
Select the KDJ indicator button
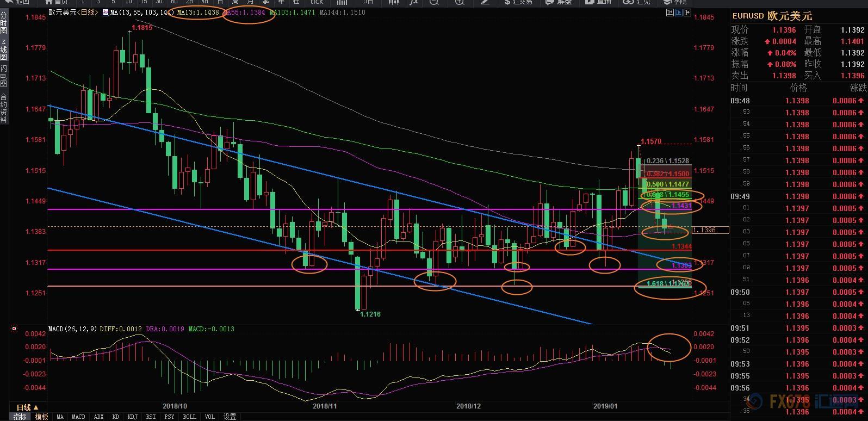132,417
